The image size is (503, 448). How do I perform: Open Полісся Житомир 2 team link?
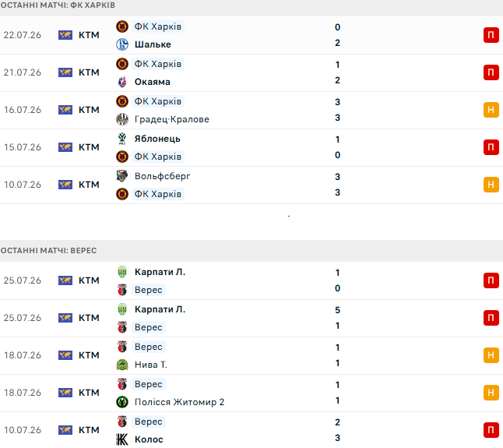[x=179, y=402]
